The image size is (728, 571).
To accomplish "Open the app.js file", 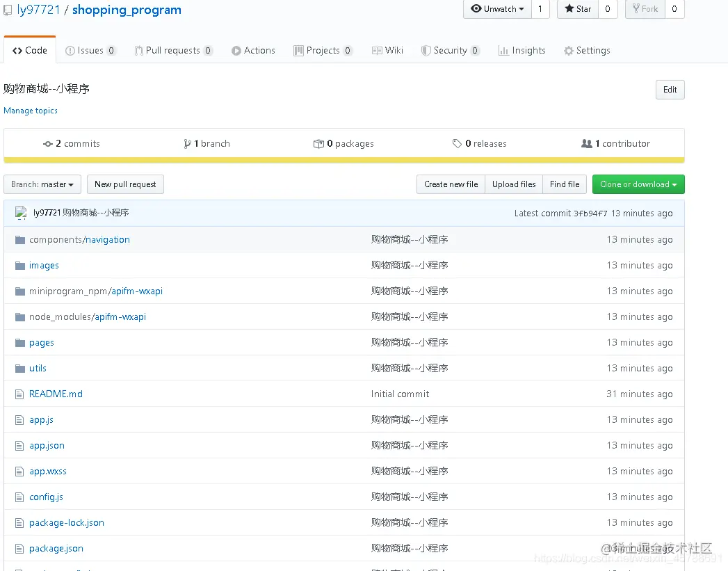I will tap(41, 419).
